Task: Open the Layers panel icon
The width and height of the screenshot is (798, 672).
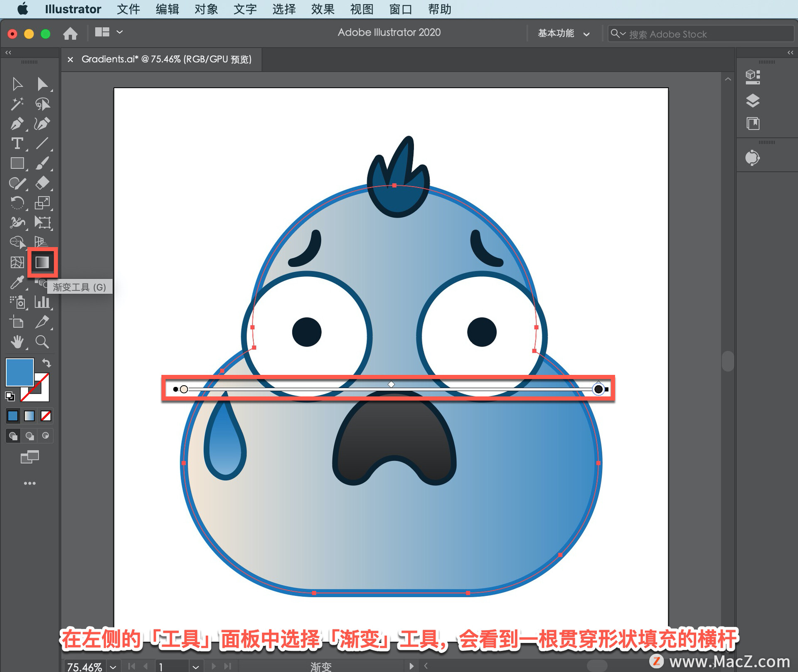Action: tap(753, 101)
